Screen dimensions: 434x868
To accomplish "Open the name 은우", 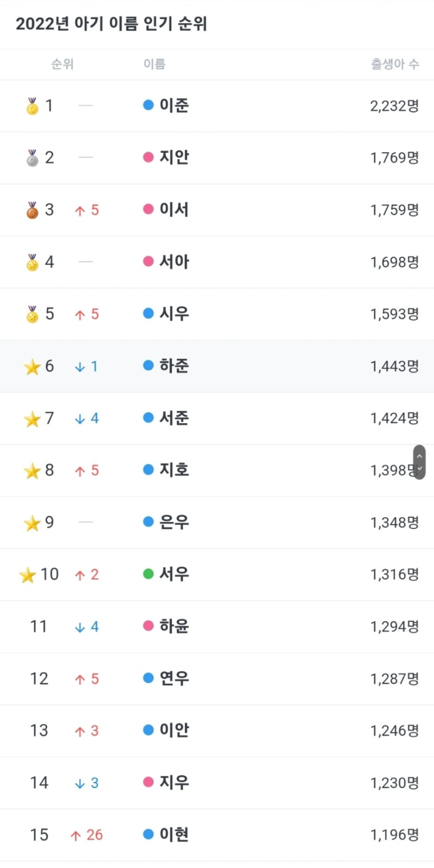I will click(174, 523).
